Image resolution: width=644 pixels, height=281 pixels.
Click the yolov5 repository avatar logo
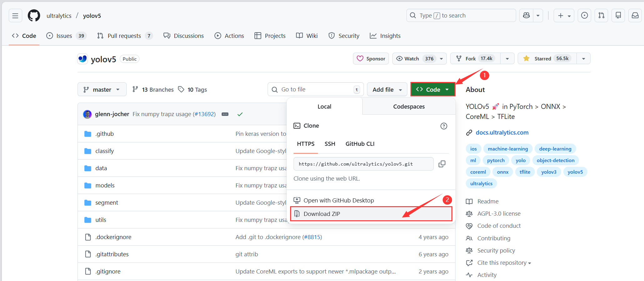click(83, 59)
